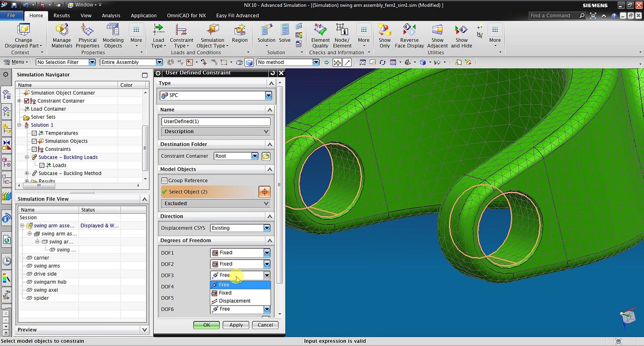Toggle Temperatures checkbox
Screen dimensions: 644x346
click(x=34, y=133)
